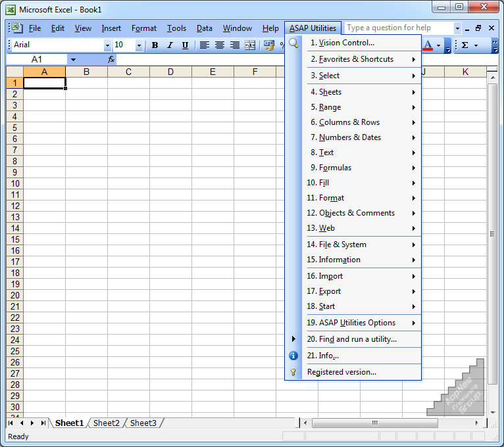Open Numbers & Dates submenu
The width and height of the screenshot is (504, 447).
coord(362,137)
